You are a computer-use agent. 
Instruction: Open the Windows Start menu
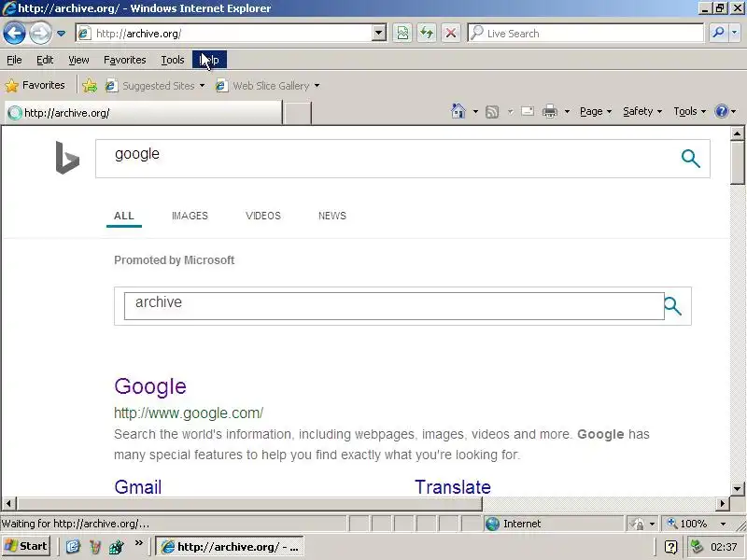(x=26, y=546)
